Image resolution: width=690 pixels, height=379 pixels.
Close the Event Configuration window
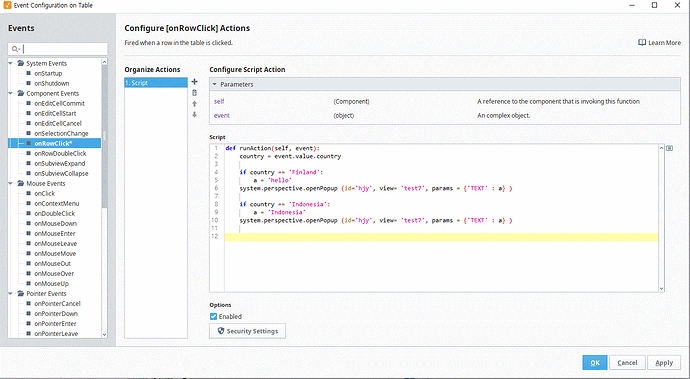[677, 5]
